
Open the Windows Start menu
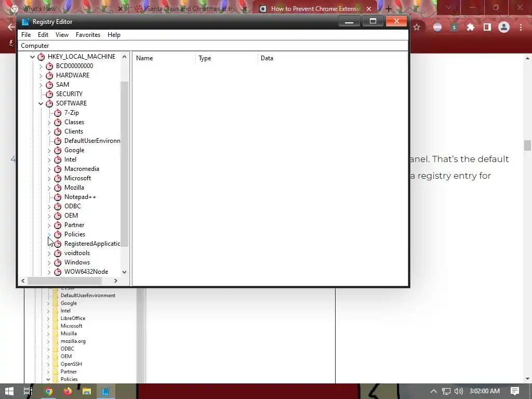click(x=9, y=391)
